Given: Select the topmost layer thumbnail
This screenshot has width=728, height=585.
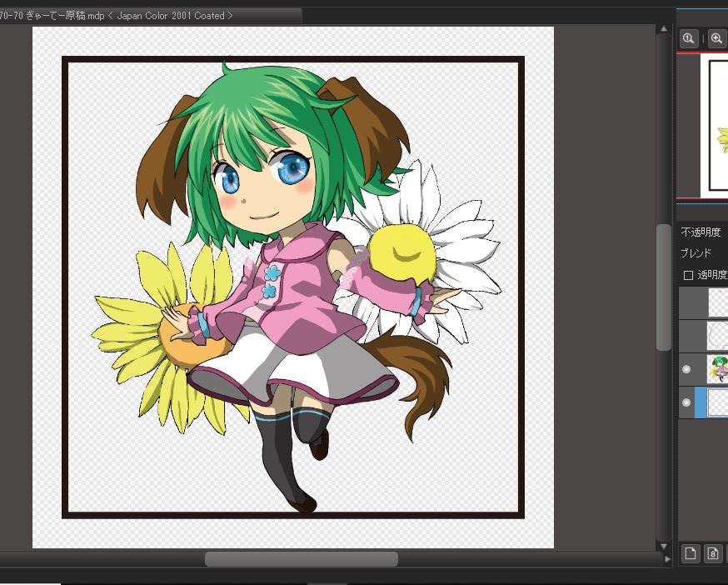Looking at the screenshot, I should 718,303.
